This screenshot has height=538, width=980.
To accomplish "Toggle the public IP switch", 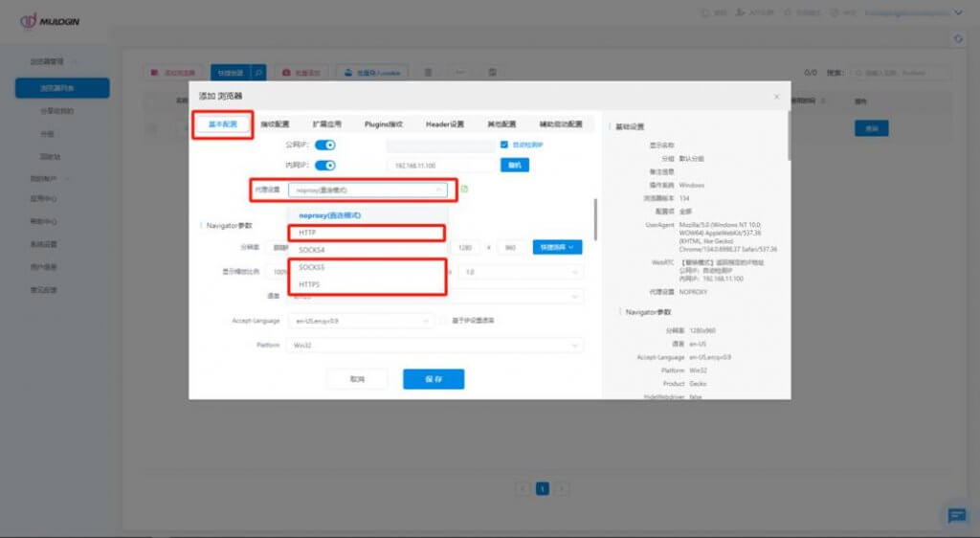I will 325,146.
